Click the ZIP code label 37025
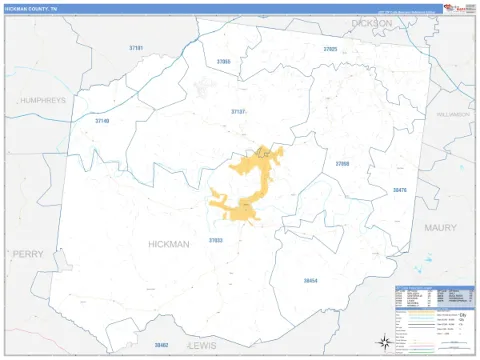This screenshot has height=360, width=480. click(x=330, y=49)
